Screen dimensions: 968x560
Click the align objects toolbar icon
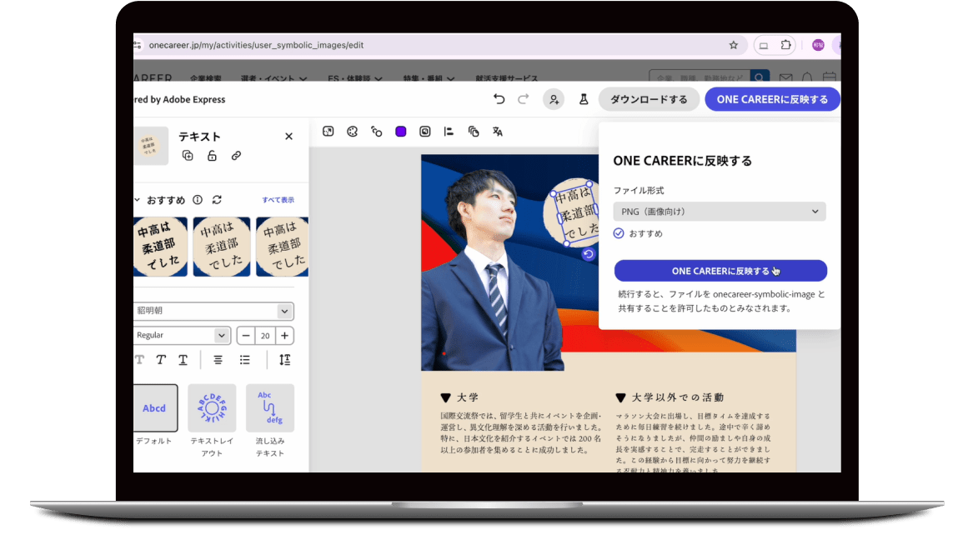(449, 132)
